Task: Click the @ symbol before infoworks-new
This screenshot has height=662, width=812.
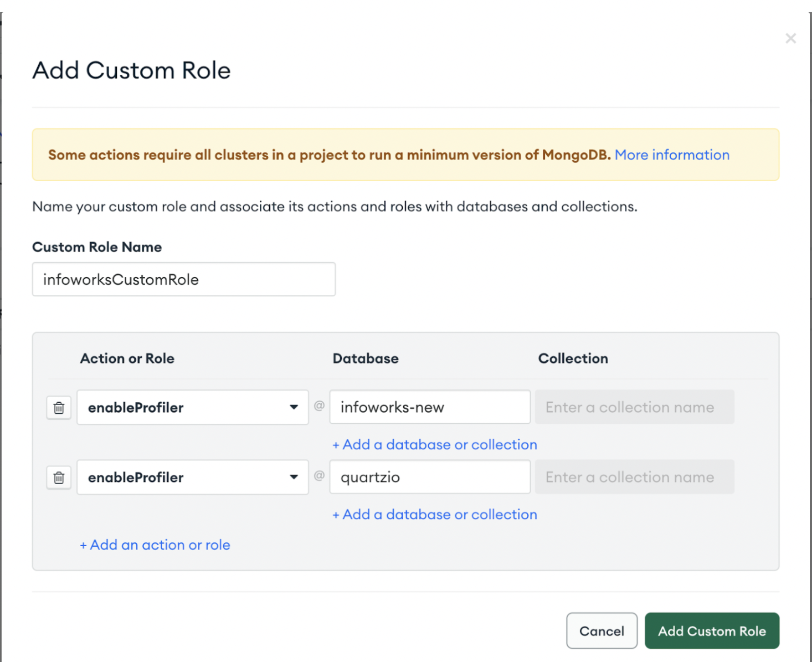Action: 319,406
